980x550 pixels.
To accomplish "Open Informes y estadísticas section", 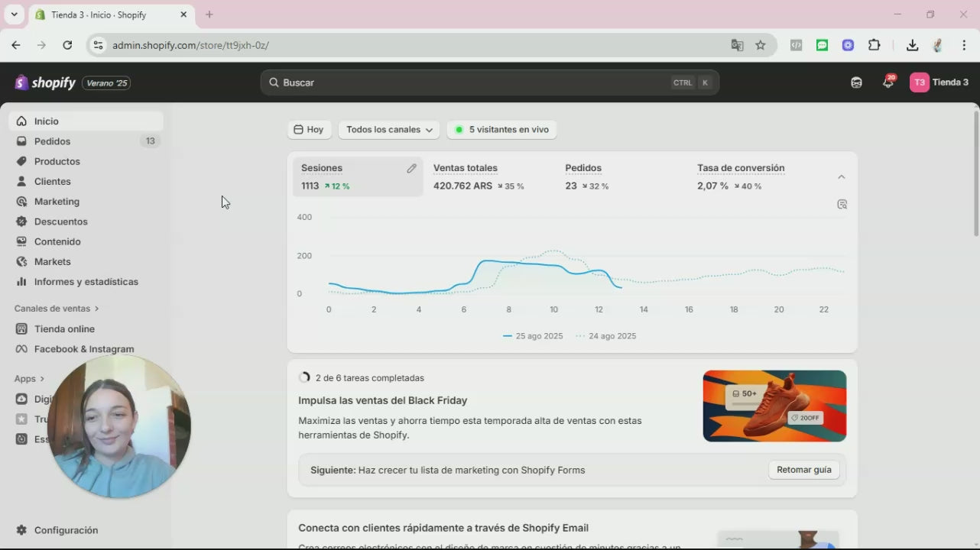I will tap(86, 282).
